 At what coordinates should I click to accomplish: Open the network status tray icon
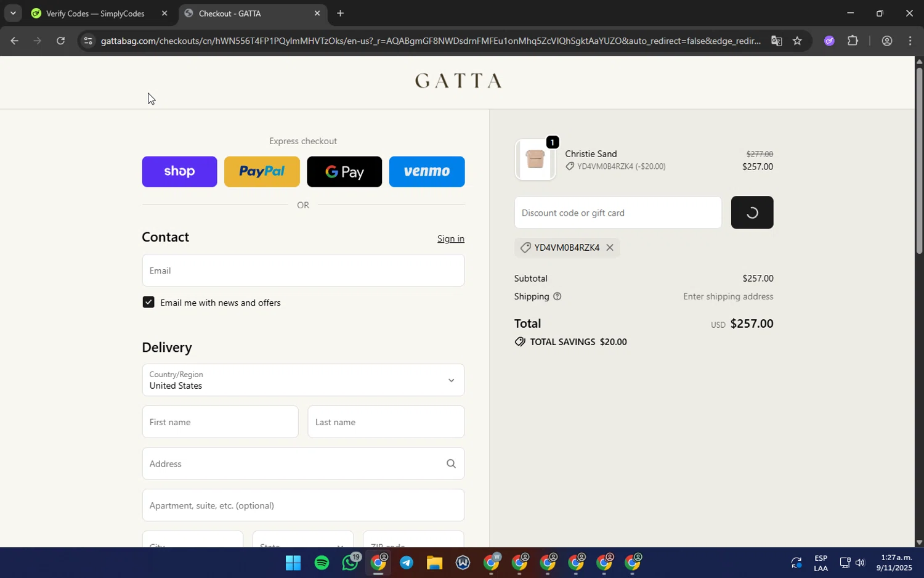click(x=845, y=563)
